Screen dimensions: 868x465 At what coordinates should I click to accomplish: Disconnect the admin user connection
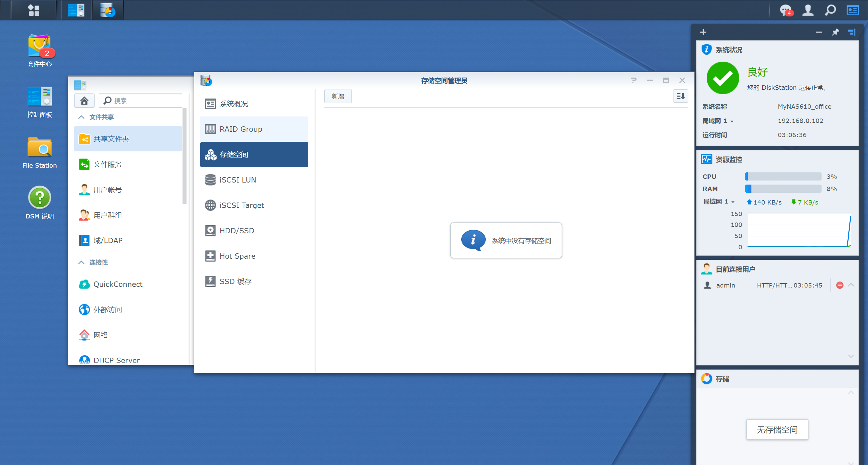coord(840,285)
